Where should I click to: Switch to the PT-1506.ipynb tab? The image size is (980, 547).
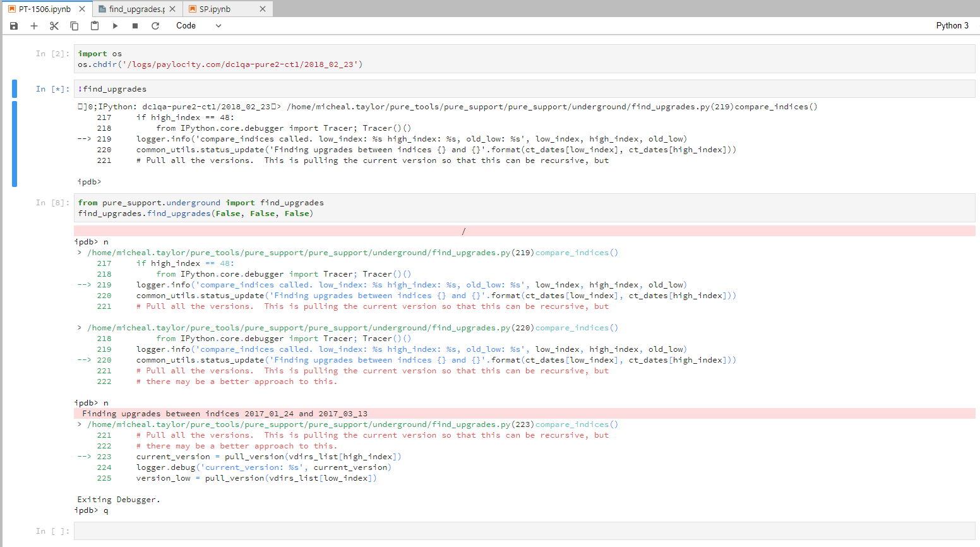(x=44, y=9)
